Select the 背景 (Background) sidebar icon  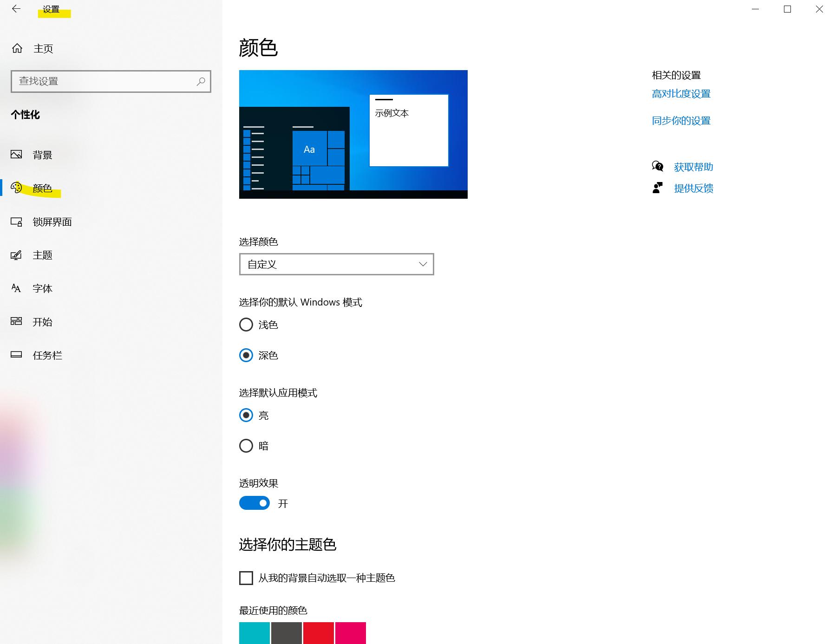click(x=17, y=155)
